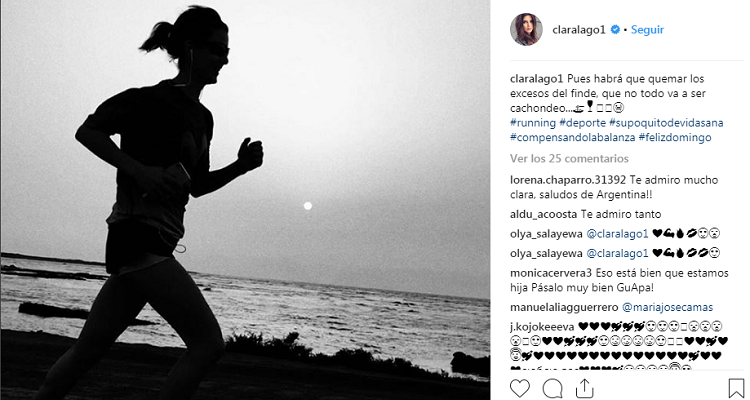Open the #supoquitodevidasana hashtag
750x400 pixels.
click(666, 123)
